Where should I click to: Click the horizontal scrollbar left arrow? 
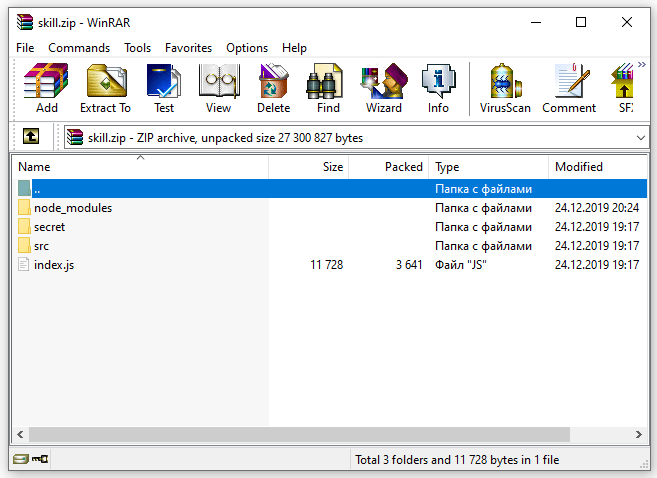point(20,434)
